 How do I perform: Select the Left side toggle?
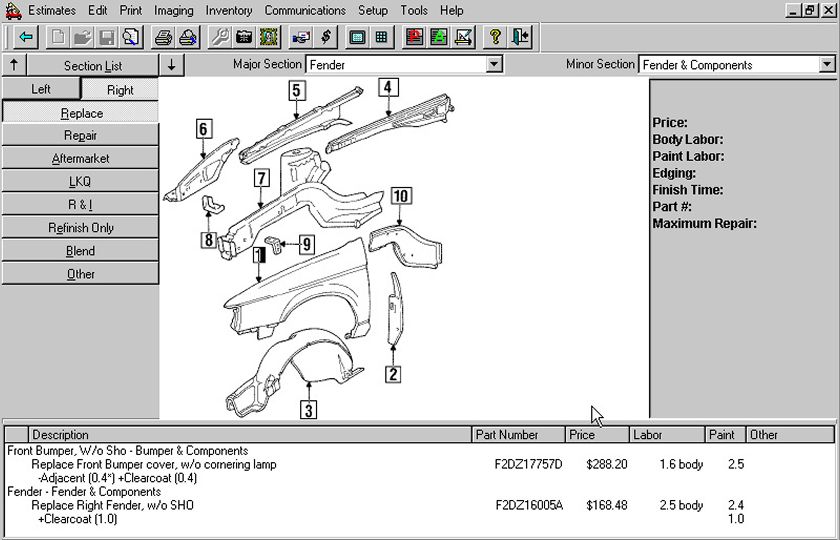(x=41, y=89)
